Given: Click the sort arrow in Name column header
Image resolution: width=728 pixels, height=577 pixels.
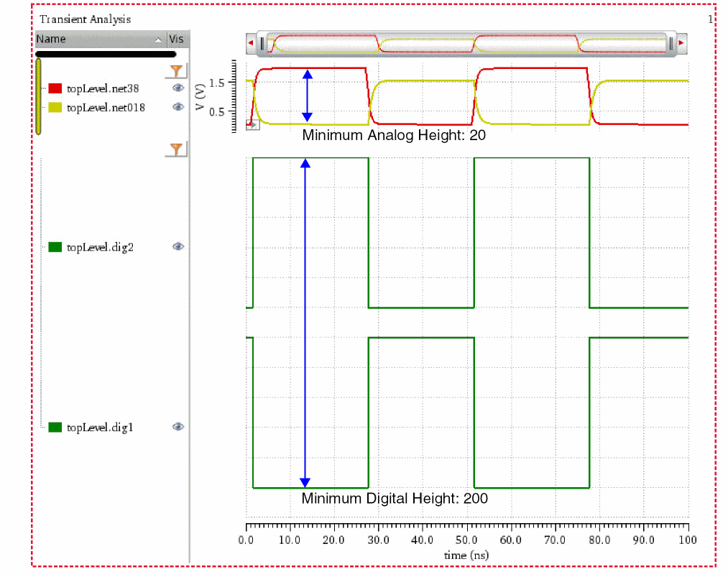Looking at the screenshot, I should 158,40.
